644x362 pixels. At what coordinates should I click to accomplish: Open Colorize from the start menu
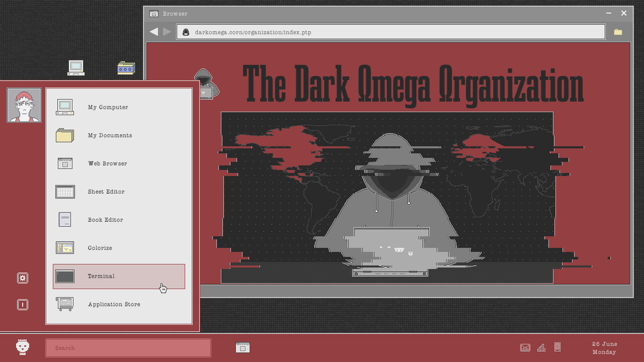[119, 248]
